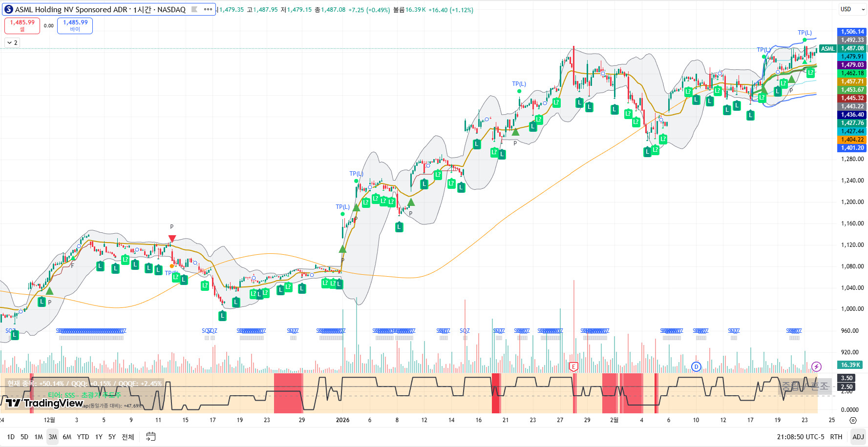This screenshot has width=868, height=447.
Task: Click the 1,280.00 price scale value
Action: pos(852,159)
